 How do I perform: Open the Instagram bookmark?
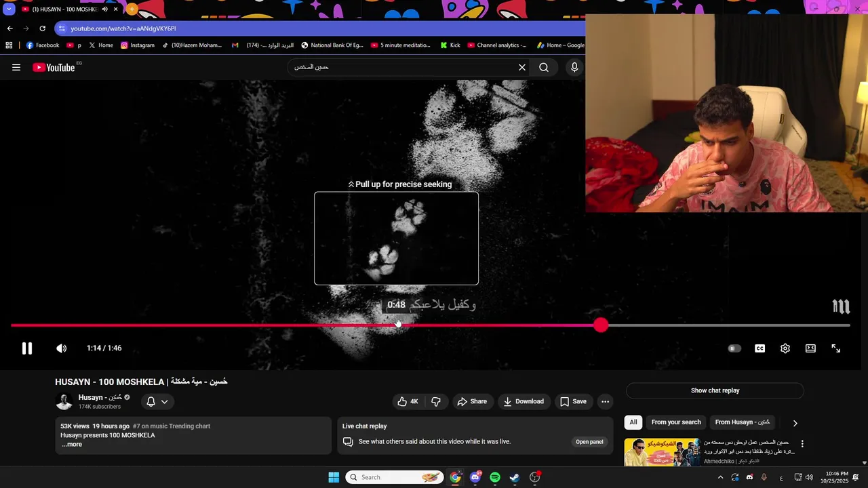pyautogui.click(x=138, y=45)
